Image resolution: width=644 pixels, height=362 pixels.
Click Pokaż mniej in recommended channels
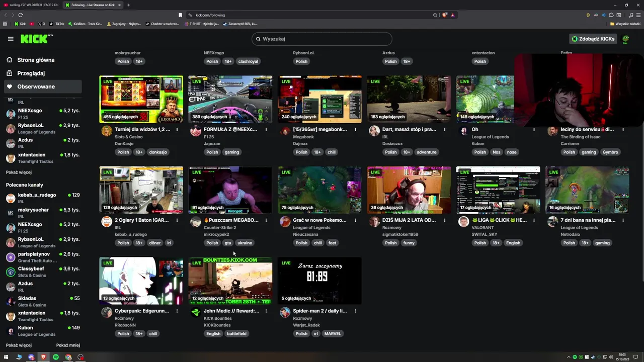(68, 345)
